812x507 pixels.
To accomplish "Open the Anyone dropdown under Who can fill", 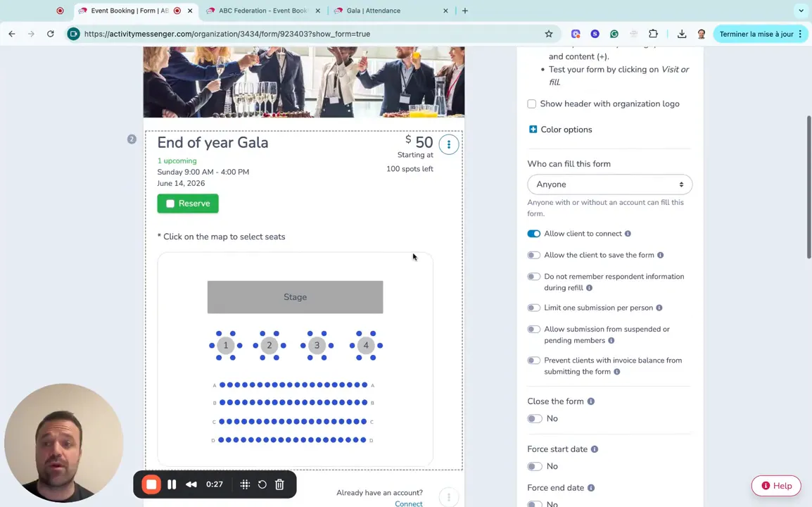I will coord(609,184).
